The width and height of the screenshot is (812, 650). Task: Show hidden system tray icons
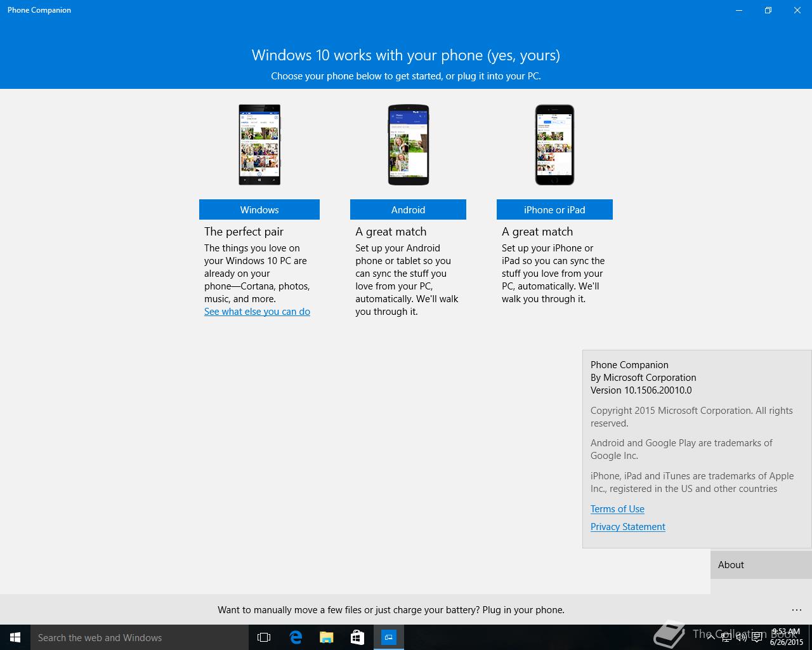[x=710, y=637]
